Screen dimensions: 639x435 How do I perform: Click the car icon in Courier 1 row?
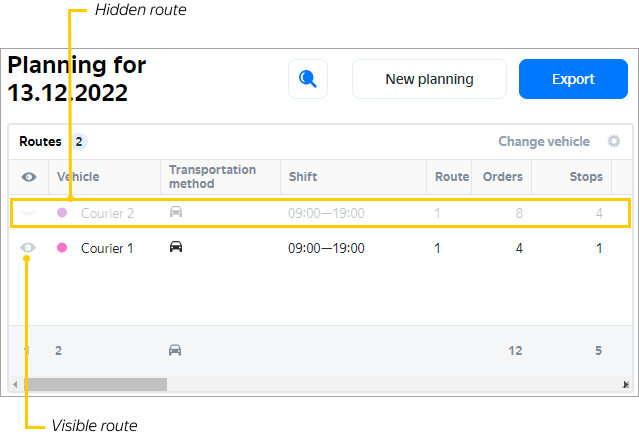(176, 247)
